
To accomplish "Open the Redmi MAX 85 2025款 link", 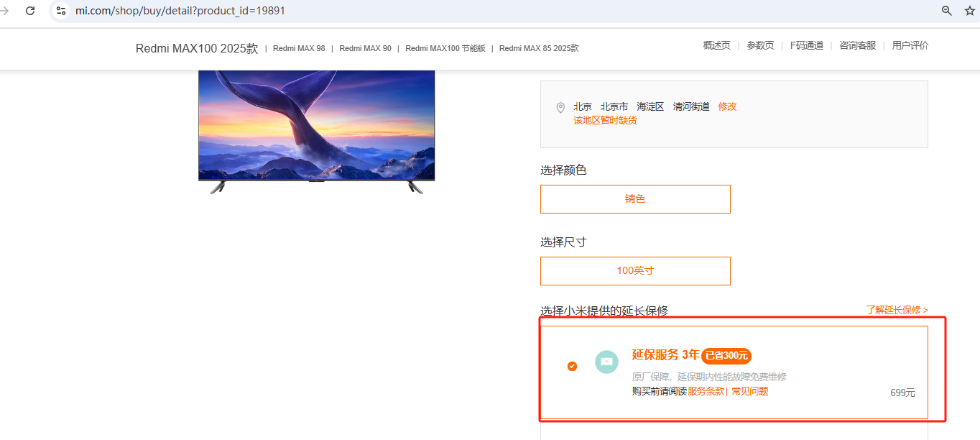I will (539, 48).
